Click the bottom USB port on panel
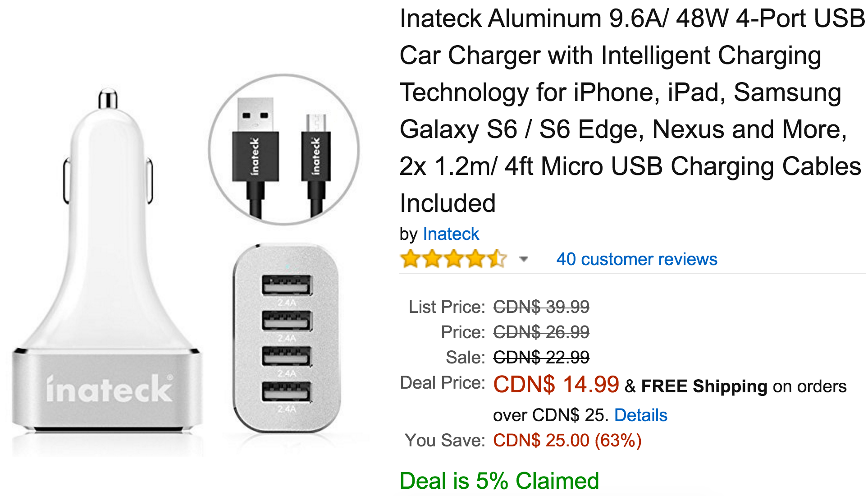This screenshot has height=496, width=868. coord(287,391)
